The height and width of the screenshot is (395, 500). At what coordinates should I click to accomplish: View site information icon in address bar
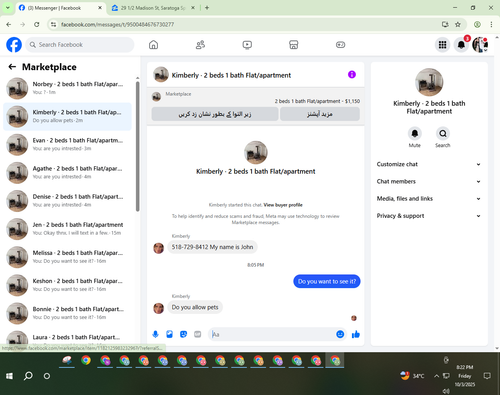pyautogui.click(x=53, y=24)
